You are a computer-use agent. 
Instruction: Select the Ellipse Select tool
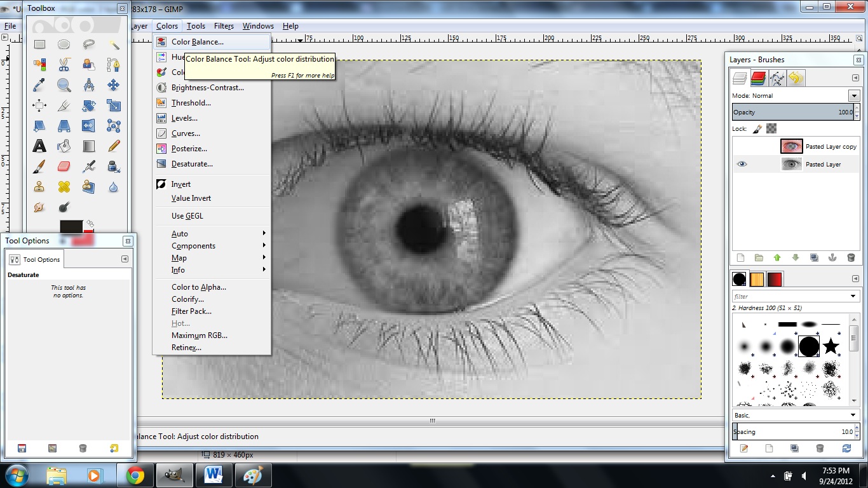tap(64, 44)
